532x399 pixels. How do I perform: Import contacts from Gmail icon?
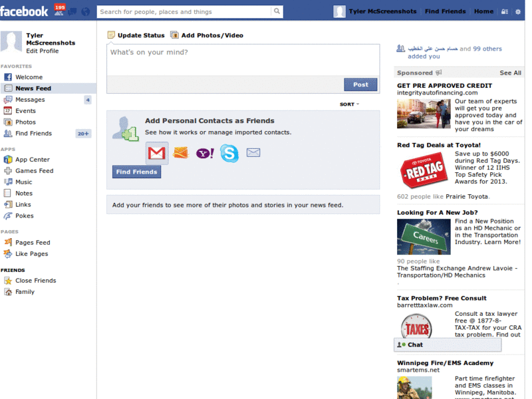157,154
